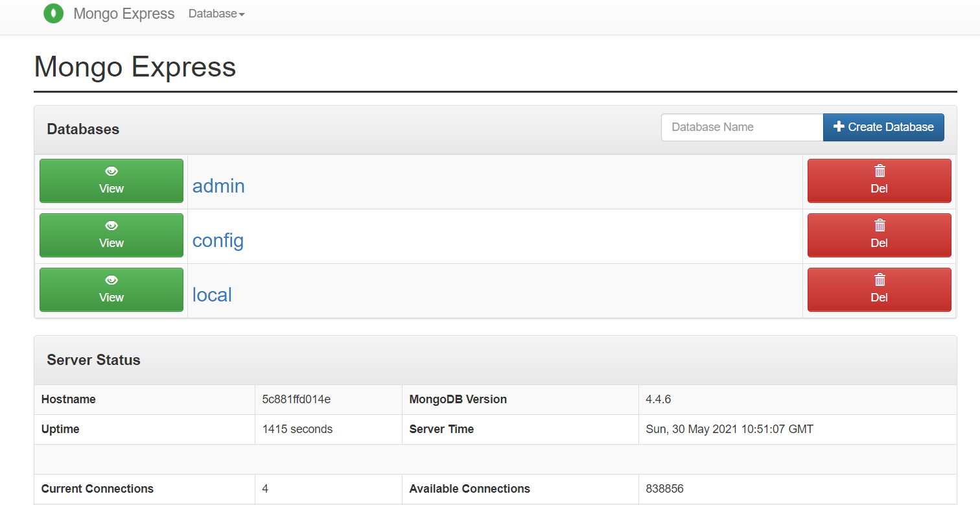View the local database
Screen dimensions: 980x505
111,290
